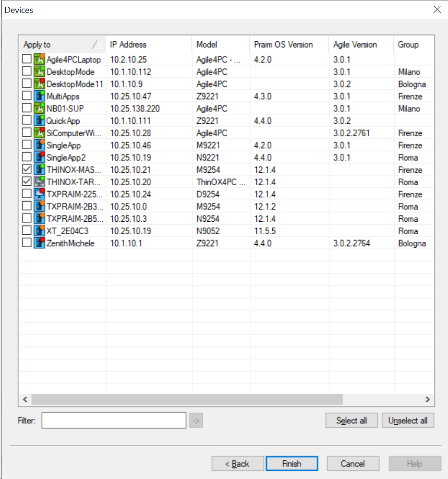448x479 pixels.
Task: Click the DesktopMode device icon
Action: coord(39,72)
